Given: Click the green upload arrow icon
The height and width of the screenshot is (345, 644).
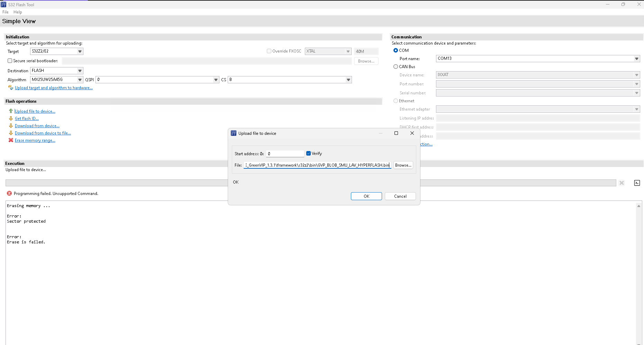Looking at the screenshot, I should point(11,111).
